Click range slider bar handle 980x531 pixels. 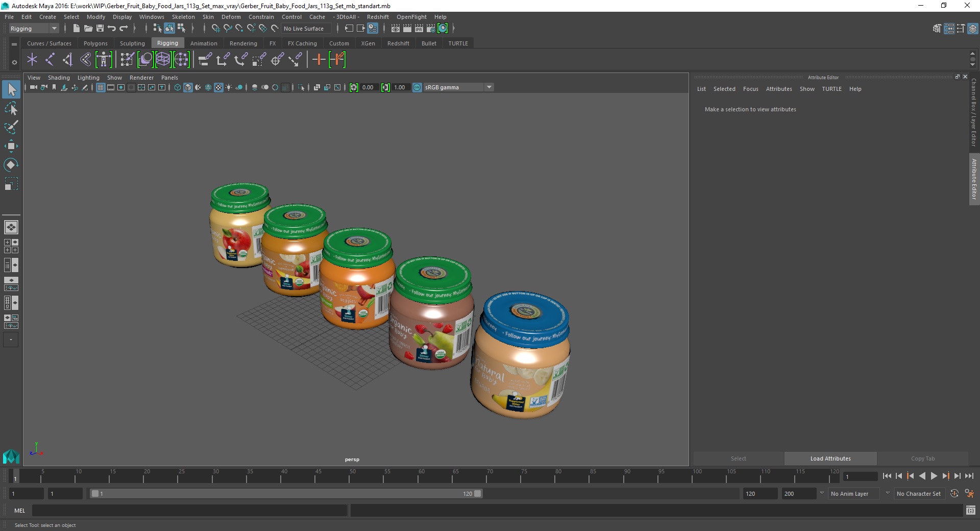coord(286,494)
